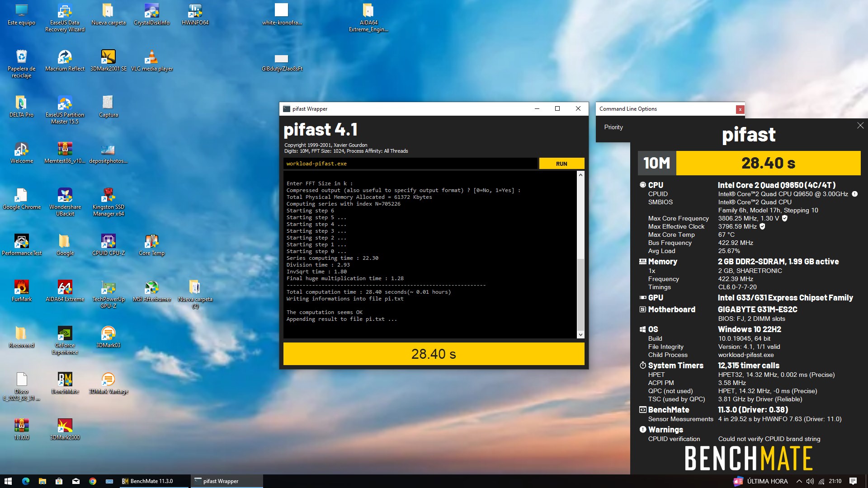
Task: Click the workload-pifast.exe command field
Action: (x=410, y=164)
